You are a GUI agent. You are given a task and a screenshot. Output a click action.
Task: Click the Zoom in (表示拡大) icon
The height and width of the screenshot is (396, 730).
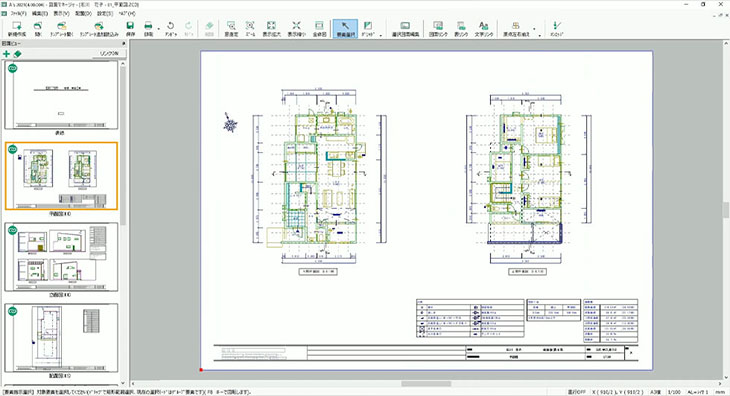point(271,28)
